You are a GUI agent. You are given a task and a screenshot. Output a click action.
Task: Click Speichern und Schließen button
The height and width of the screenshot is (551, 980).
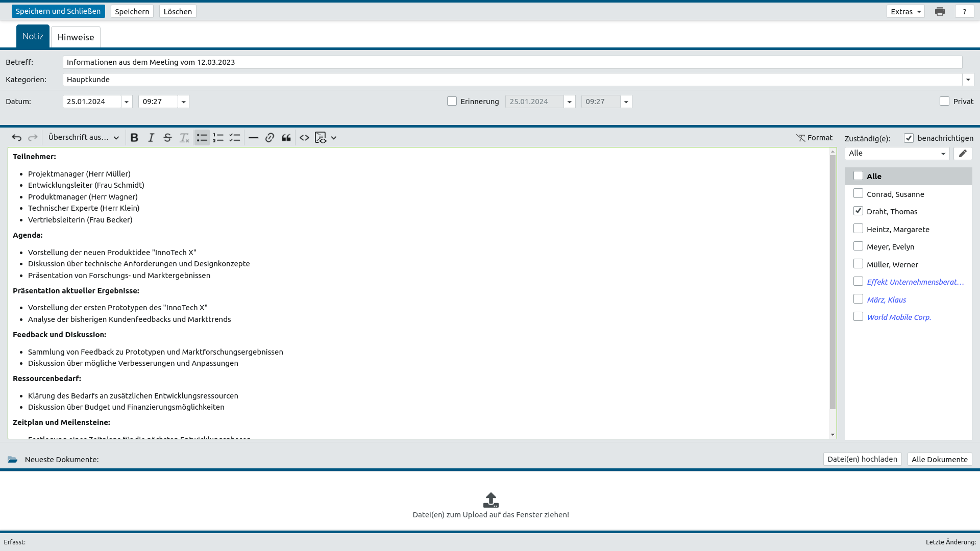pyautogui.click(x=58, y=11)
